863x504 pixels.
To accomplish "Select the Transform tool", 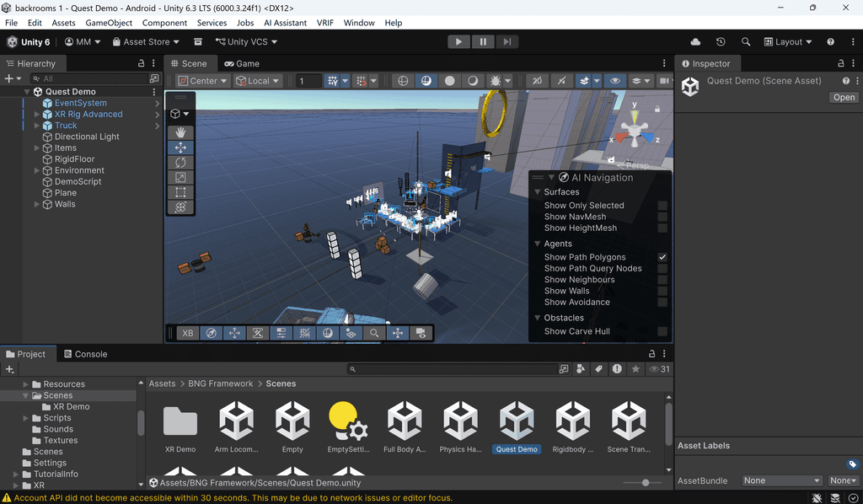I will pos(180,206).
